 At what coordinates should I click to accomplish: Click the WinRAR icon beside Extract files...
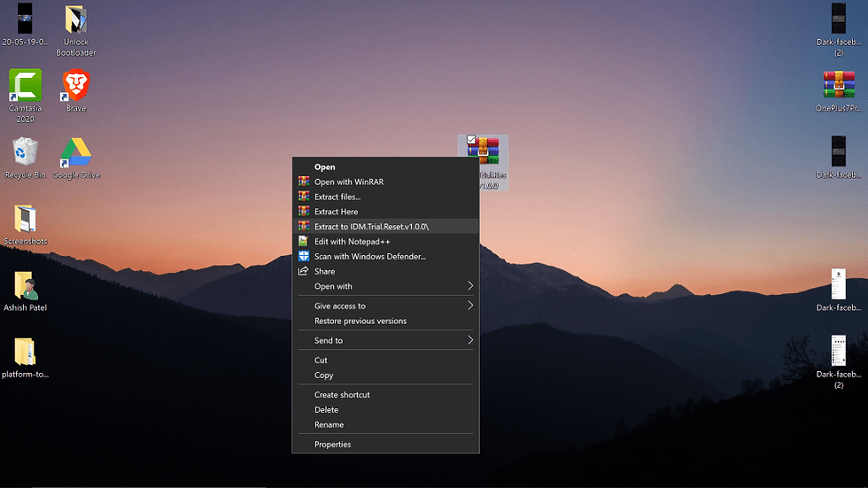[x=304, y=197]
